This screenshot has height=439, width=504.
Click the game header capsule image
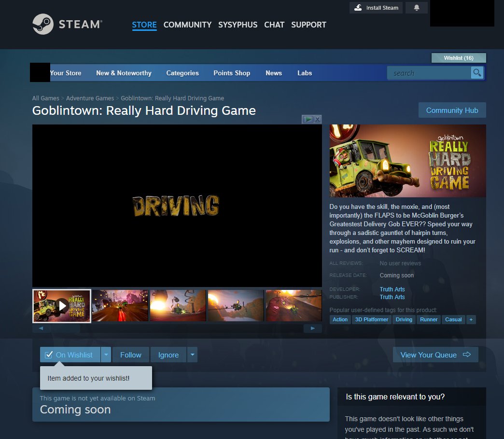(x=407, y=161)
